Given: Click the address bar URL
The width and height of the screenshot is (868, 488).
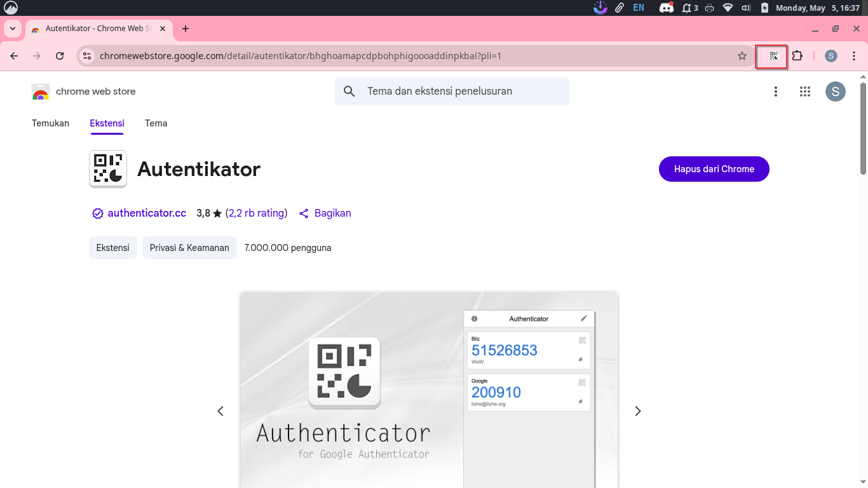Looking at the screenshot, I should click(301, 56).
